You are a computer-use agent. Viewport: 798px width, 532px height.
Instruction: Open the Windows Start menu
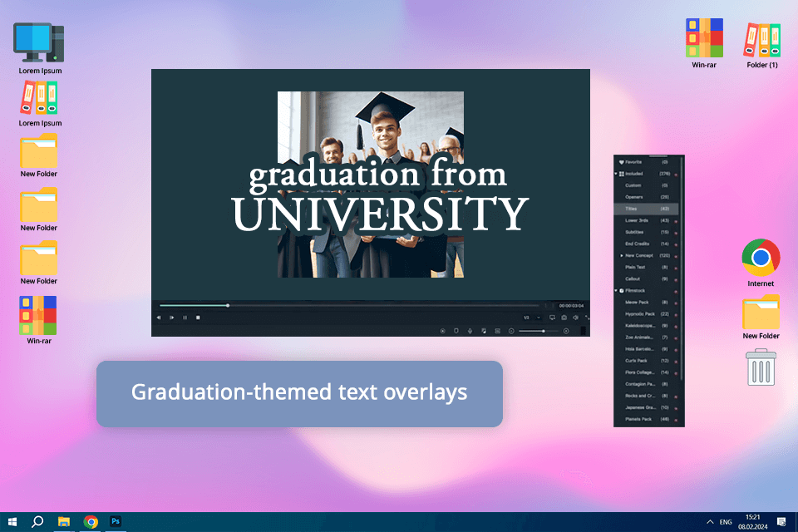click(12, 522)
